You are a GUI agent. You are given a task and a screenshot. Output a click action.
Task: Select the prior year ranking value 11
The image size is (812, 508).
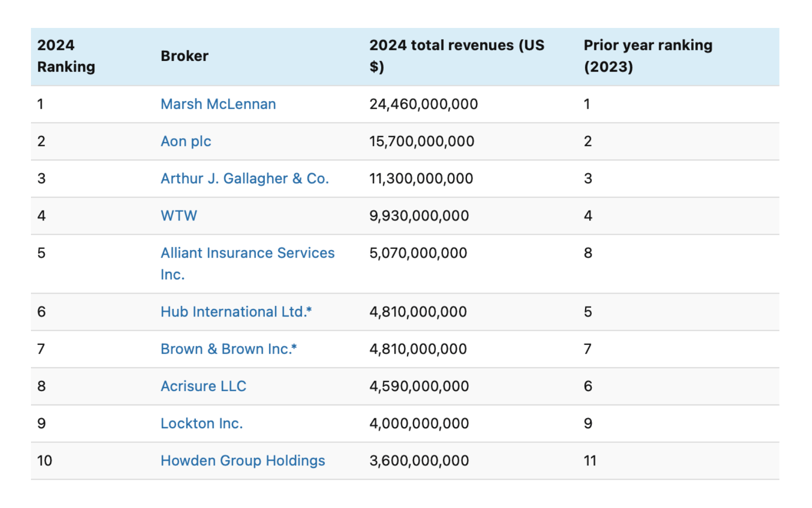(x=590, y=460)
